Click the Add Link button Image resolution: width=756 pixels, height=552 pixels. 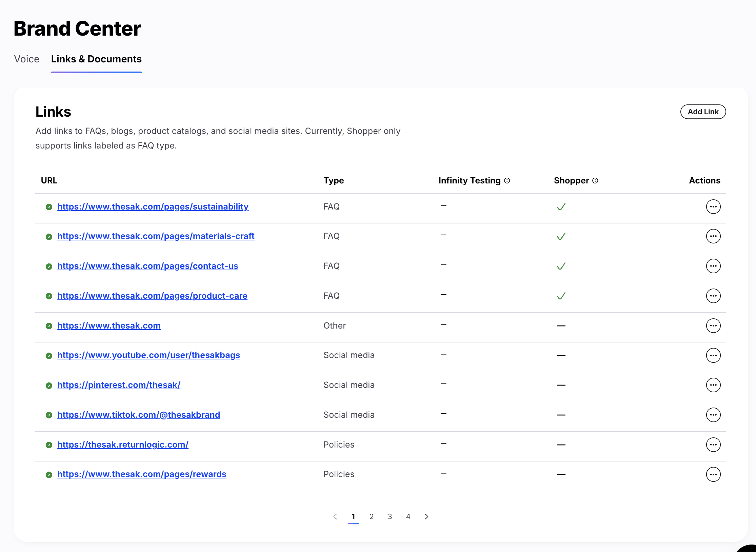tap(703, 112)
